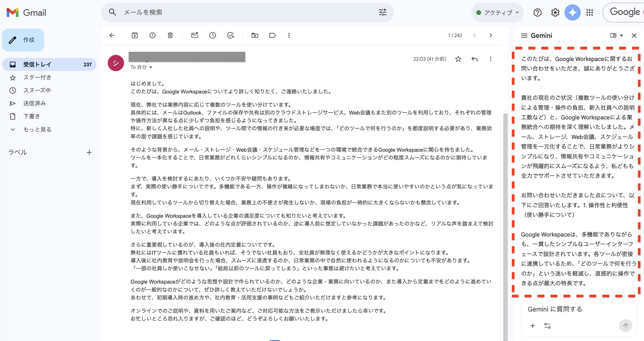Snooze the open email
Viewport: 644px width, 341px height.
213,35
